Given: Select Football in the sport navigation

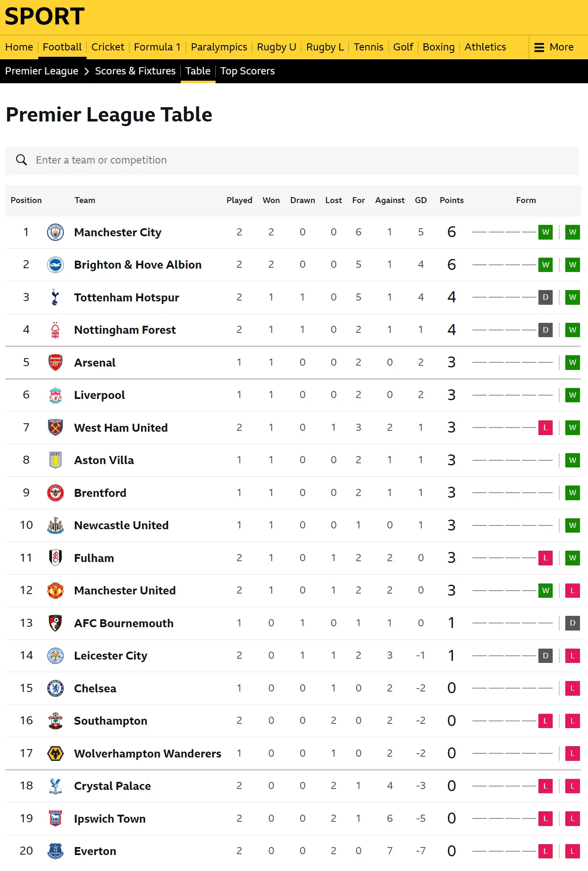Looking at the screenshot, I should tap(62, 47).
